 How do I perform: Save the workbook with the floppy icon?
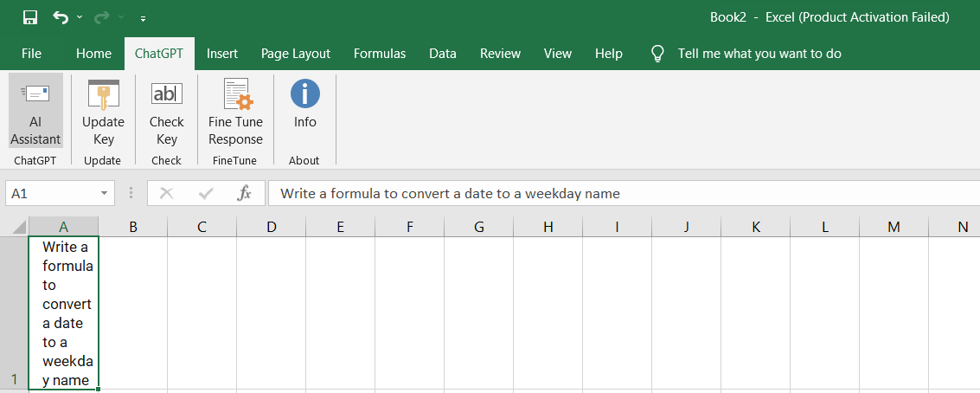click(30, 17)
